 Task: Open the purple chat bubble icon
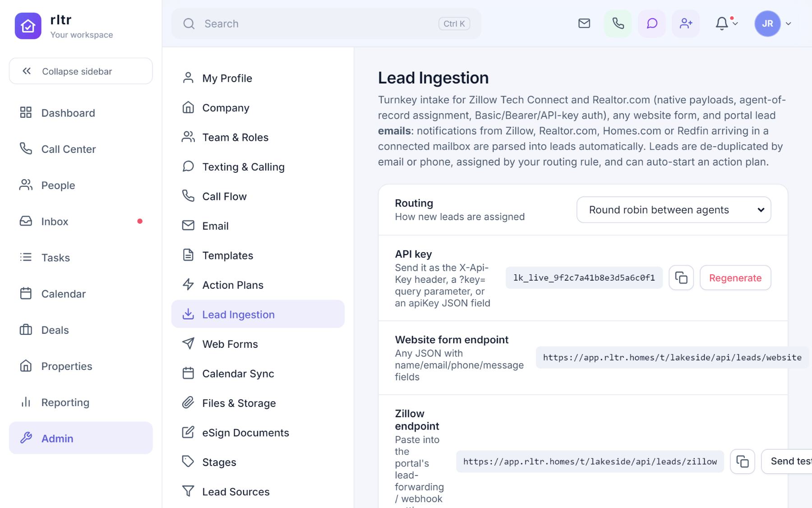pos(652,23)
